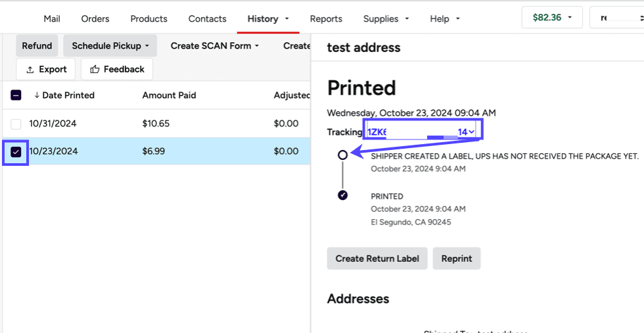Click the Refund button
The width and height of the screenshot is (644, 333).
point(37,45)
